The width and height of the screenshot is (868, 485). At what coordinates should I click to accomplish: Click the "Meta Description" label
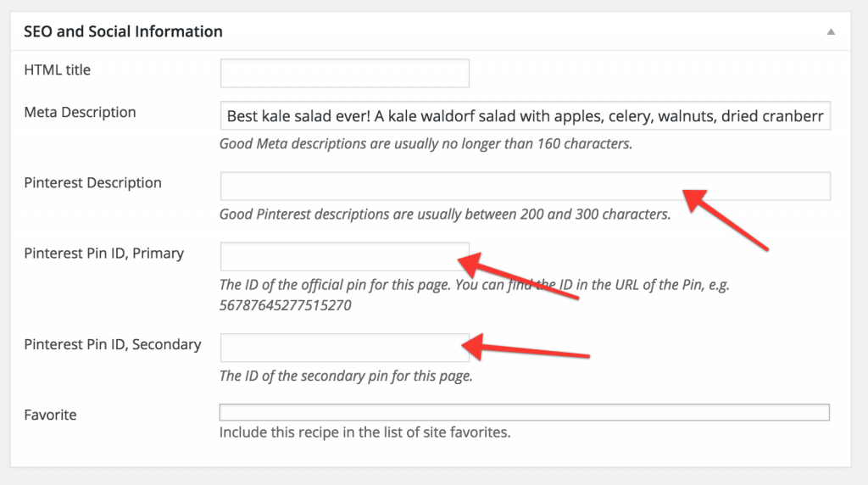point(80,113)
